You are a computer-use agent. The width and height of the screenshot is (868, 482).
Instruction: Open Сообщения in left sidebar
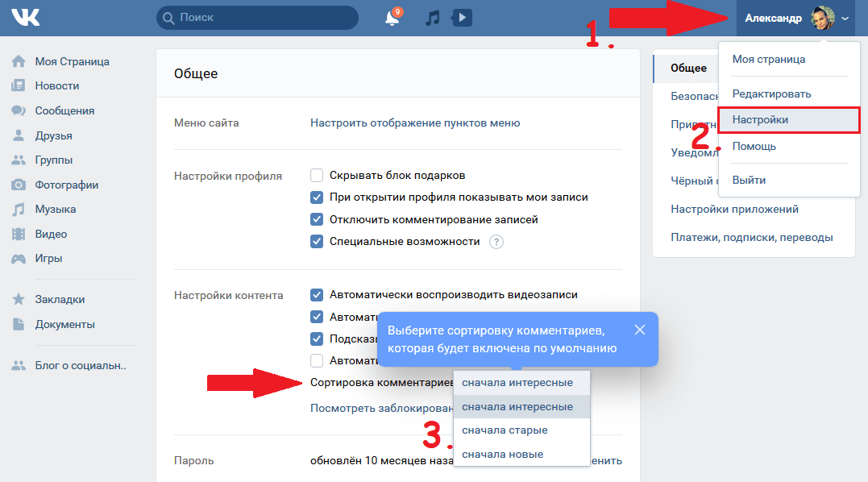(64, 110)
